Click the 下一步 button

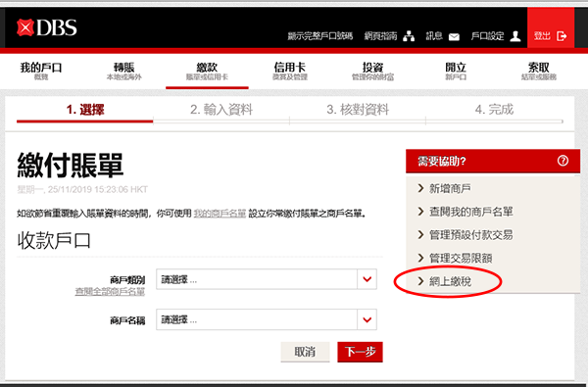pyautogui.click(x=360, y=352)
